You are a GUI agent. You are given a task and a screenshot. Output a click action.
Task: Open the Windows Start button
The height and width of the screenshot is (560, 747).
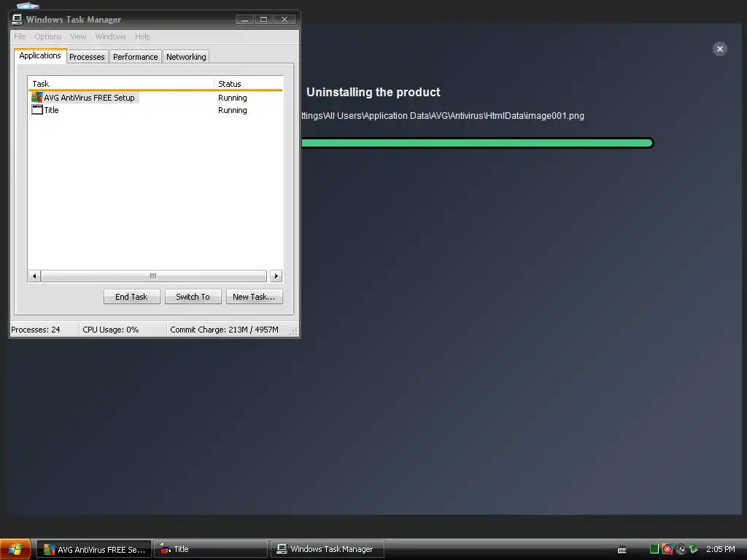point(16,549)
